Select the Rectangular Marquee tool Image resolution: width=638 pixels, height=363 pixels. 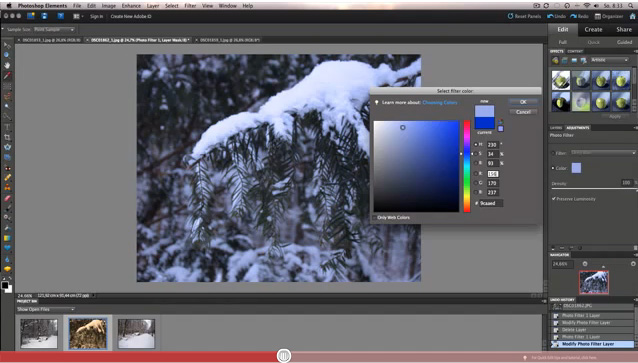(7, 86)
